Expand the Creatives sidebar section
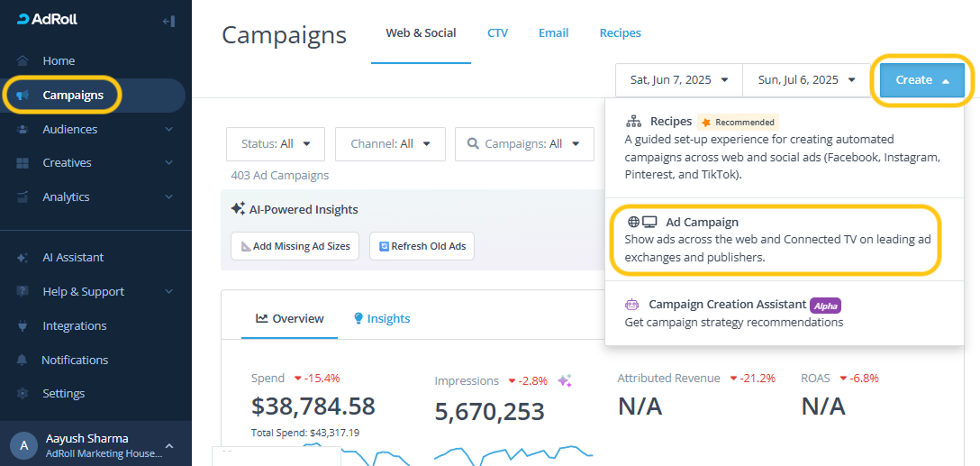 [x=168, y=163]
